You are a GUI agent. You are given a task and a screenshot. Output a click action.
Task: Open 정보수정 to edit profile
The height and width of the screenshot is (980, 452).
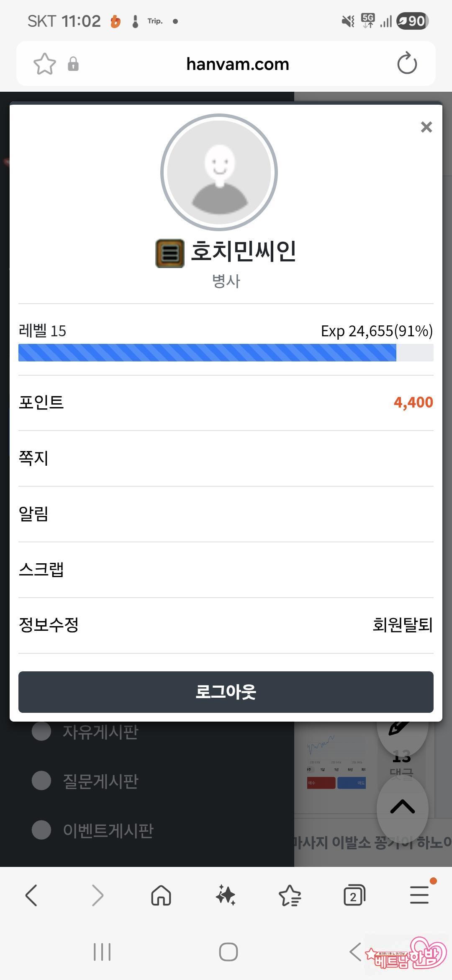[x=49, y=625]
